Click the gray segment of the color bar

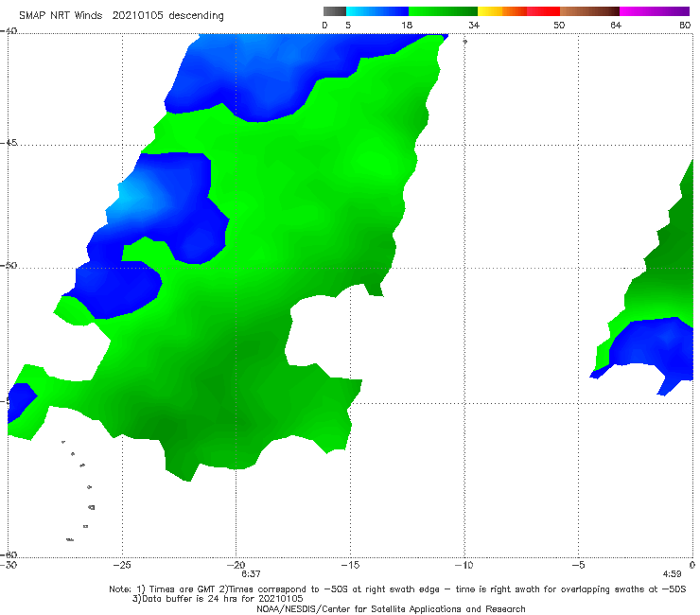click(335, 11)
